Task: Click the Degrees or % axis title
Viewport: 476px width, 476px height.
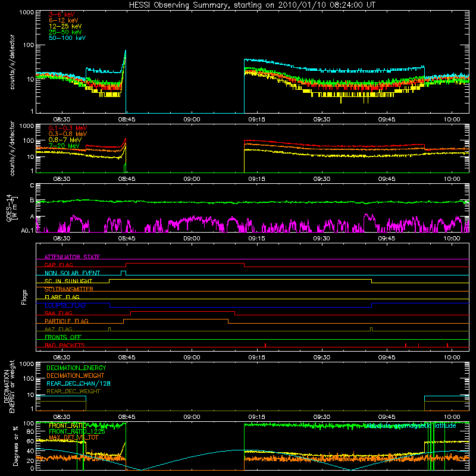Action: (15, 446)
